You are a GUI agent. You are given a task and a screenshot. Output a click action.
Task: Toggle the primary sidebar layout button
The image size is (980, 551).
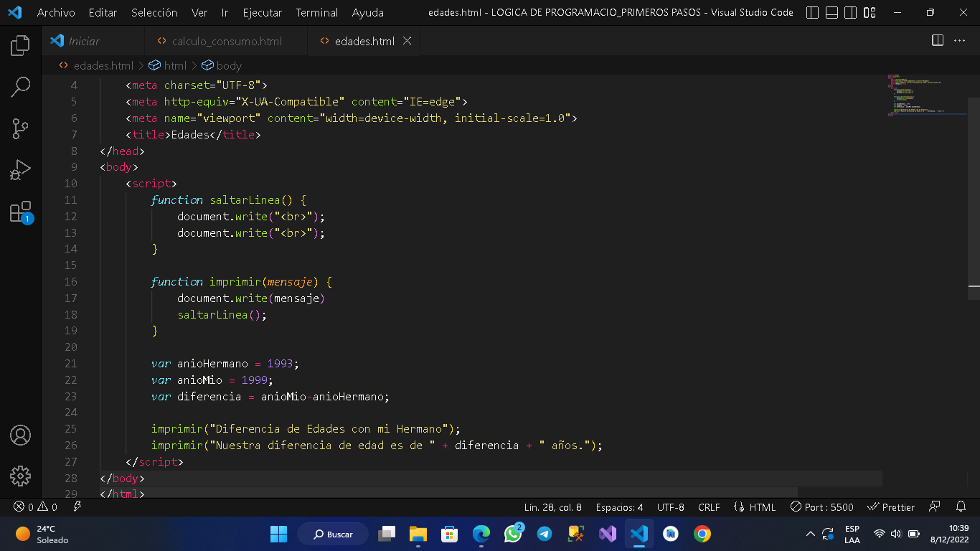coord(813,12)
